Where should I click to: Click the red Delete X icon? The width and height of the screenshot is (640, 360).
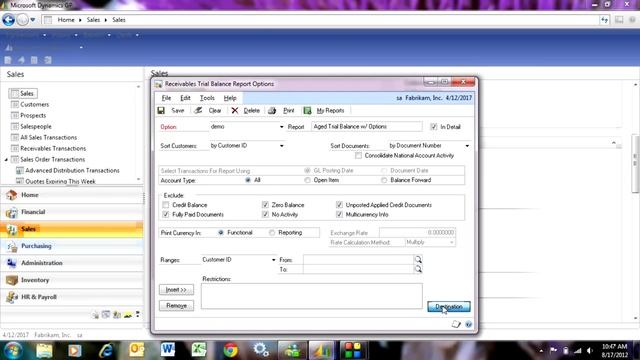pos(235,111)
